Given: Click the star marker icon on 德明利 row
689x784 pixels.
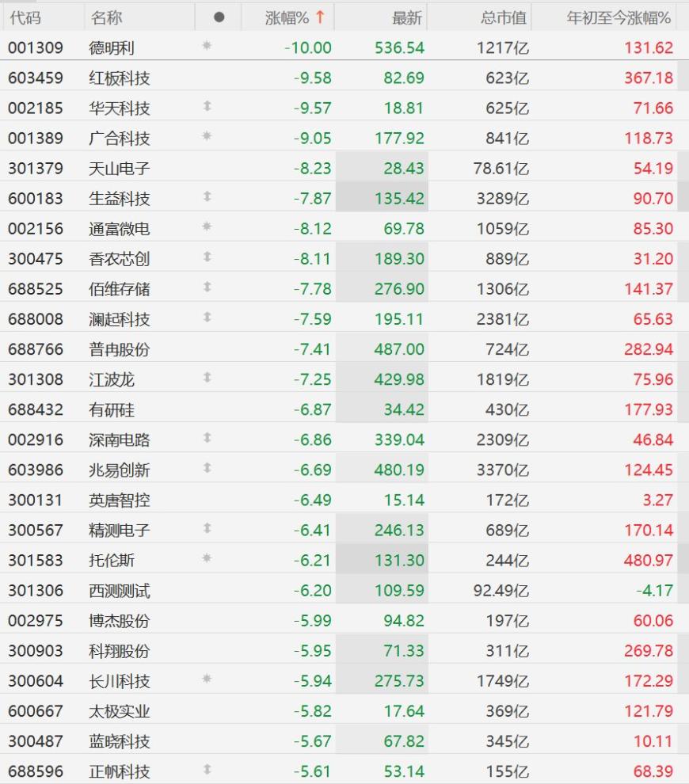Looking at the screenshot, I should 207,46.
